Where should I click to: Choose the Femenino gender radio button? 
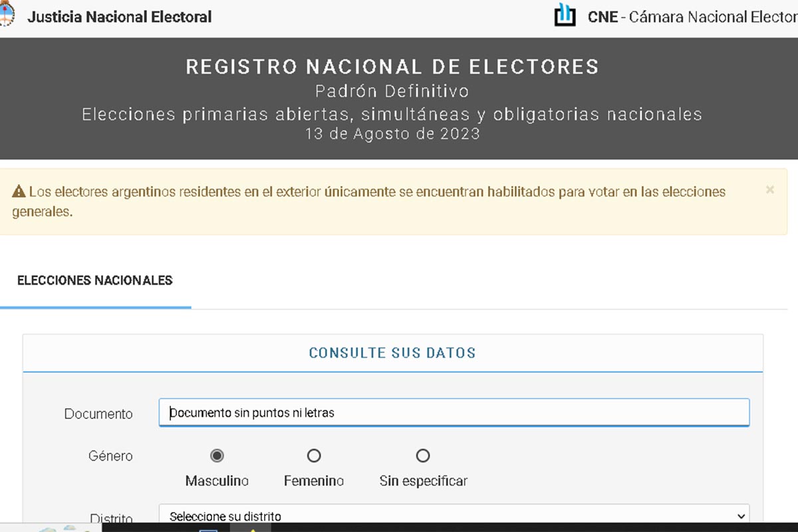tap(314, 456)
